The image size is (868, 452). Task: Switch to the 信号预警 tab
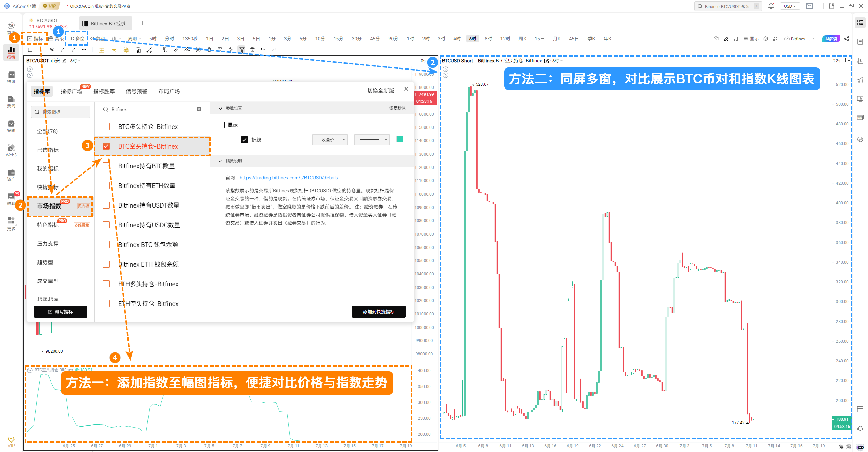[x=137, y=91]
